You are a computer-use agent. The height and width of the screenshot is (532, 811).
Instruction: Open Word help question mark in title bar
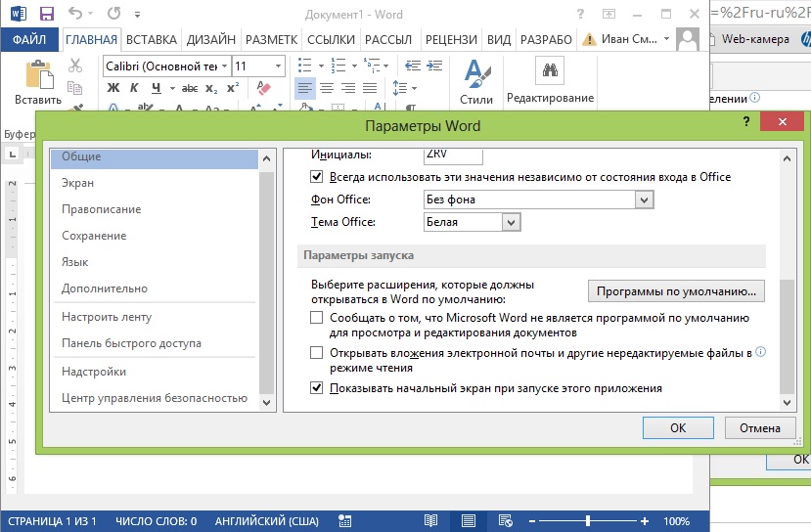[580, 14]
